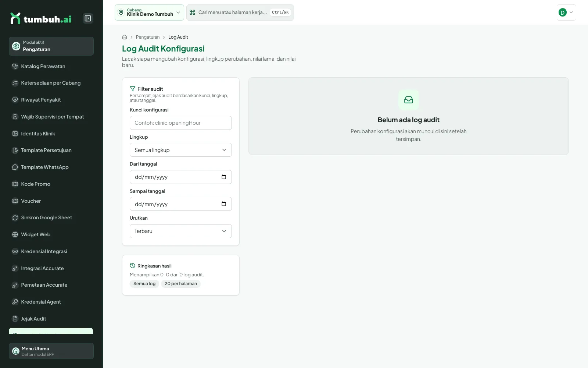Open Menu Utama module list
This screenshot has height=368, width=588.
tap(51, 351)
